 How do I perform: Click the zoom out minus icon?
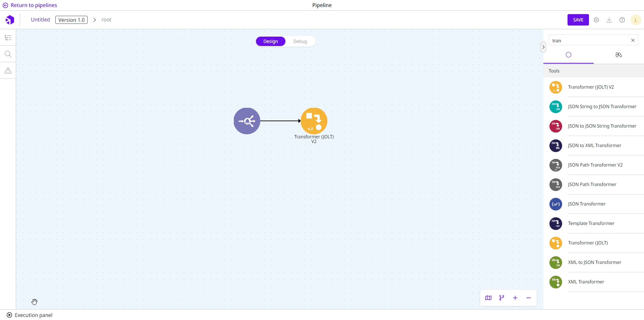(529, 298)
